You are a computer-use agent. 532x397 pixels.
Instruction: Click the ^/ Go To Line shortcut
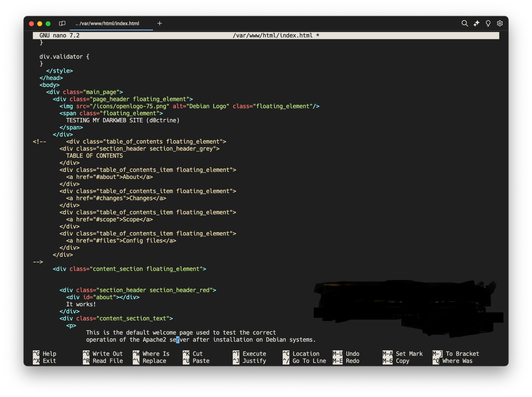coord(304,361)
